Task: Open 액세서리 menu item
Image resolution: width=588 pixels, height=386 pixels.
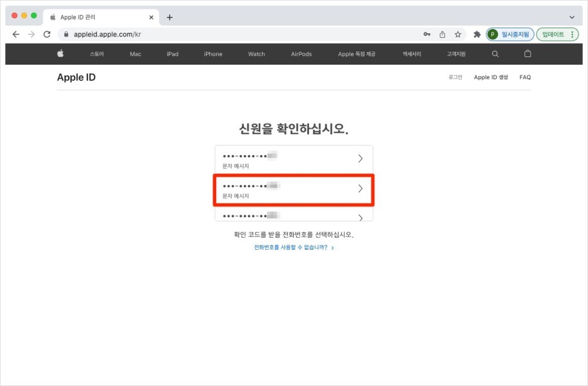Action: click(x=411, y=54)
